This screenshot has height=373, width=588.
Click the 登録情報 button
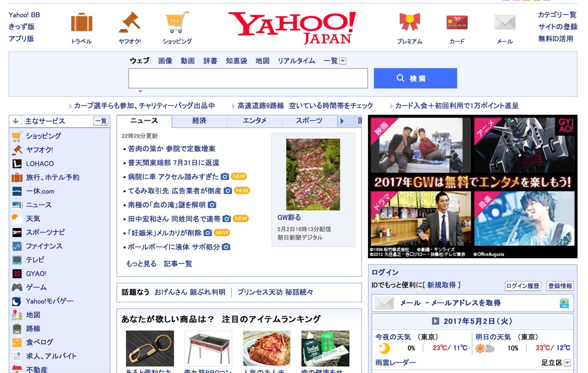(x=560, y=286)
